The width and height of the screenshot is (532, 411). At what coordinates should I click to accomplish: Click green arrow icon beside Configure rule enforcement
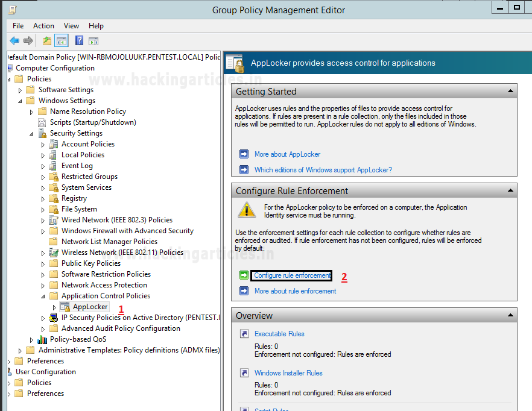tap(244, 275)
